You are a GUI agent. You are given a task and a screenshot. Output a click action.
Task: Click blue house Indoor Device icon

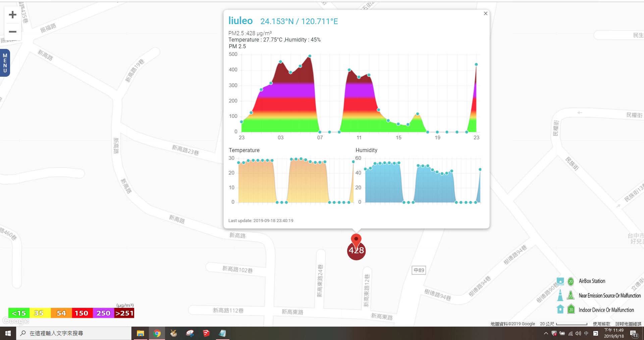[x=560, y=309]
